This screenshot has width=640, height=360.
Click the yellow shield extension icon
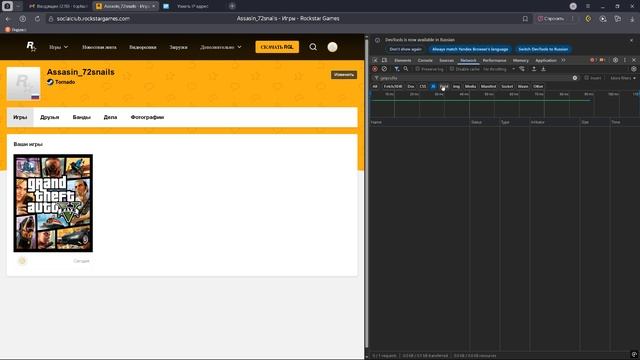588,19
